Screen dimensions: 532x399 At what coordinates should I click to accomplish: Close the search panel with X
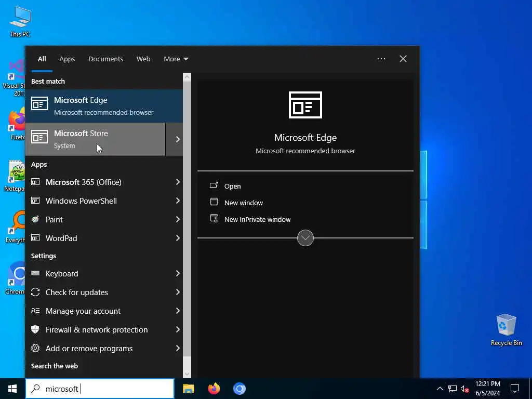[403, 59]
